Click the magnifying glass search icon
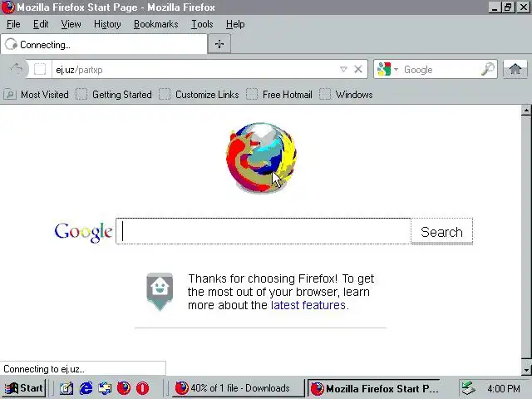Screen dimensions: 532x399 (x=488, y=69)
